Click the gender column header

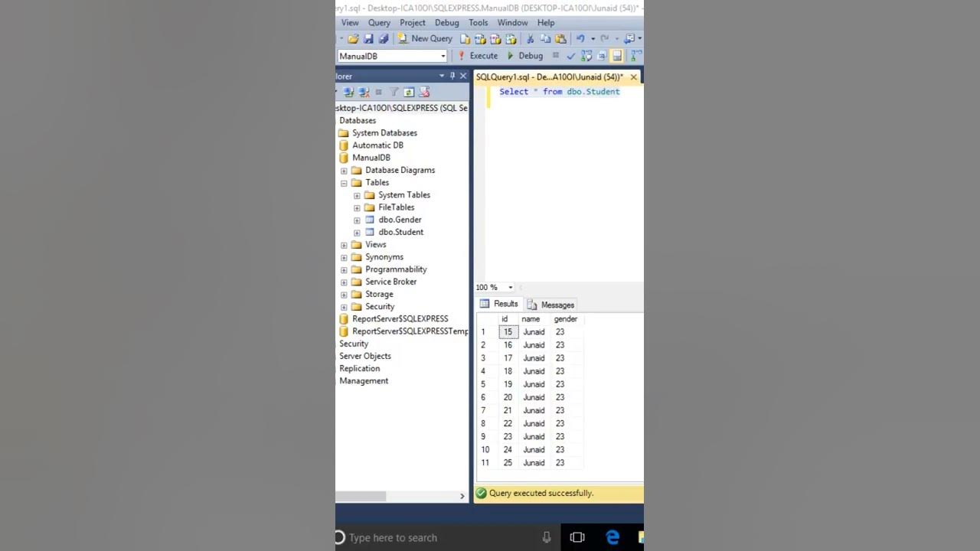(566, 319)
